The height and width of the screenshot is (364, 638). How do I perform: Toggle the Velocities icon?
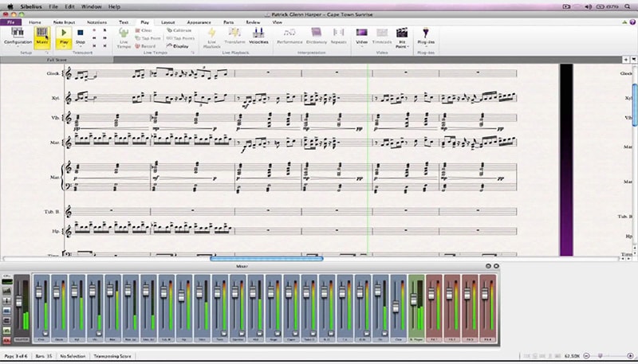click(258, 33)
